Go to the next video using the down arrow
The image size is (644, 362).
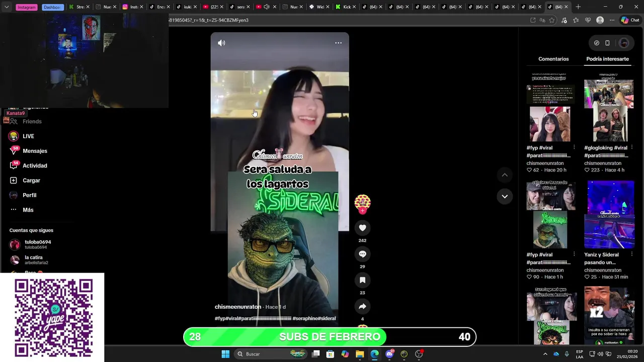click(505, 196)
